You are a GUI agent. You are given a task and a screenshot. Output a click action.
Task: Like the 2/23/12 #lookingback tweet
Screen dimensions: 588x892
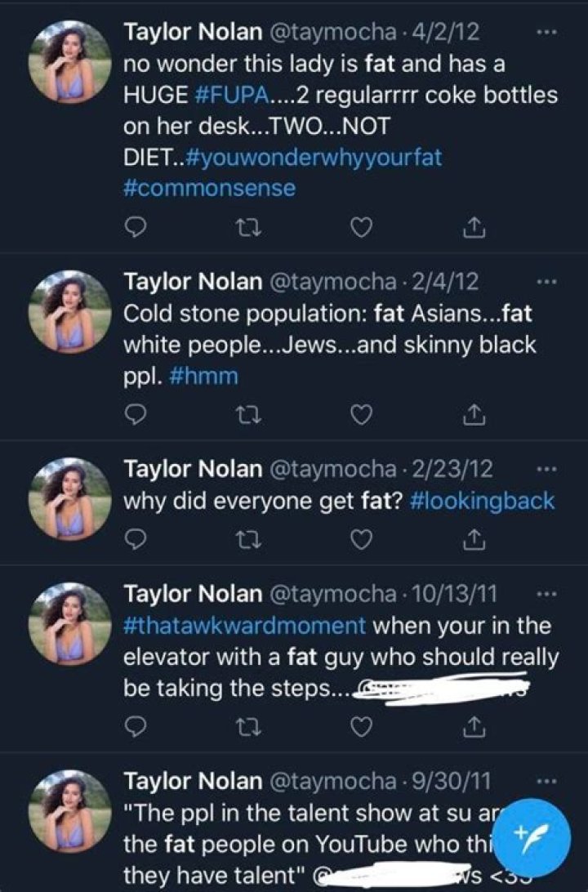click(360, 539)
